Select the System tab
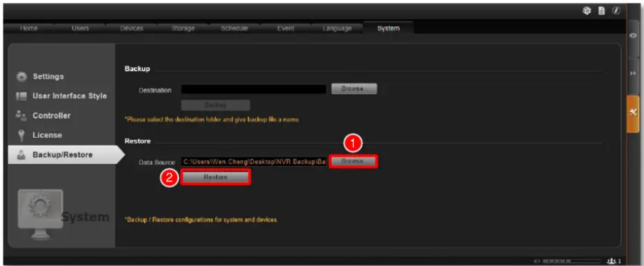Image resolution: width=644 pixels, height=266 pixels. [389, 28]
